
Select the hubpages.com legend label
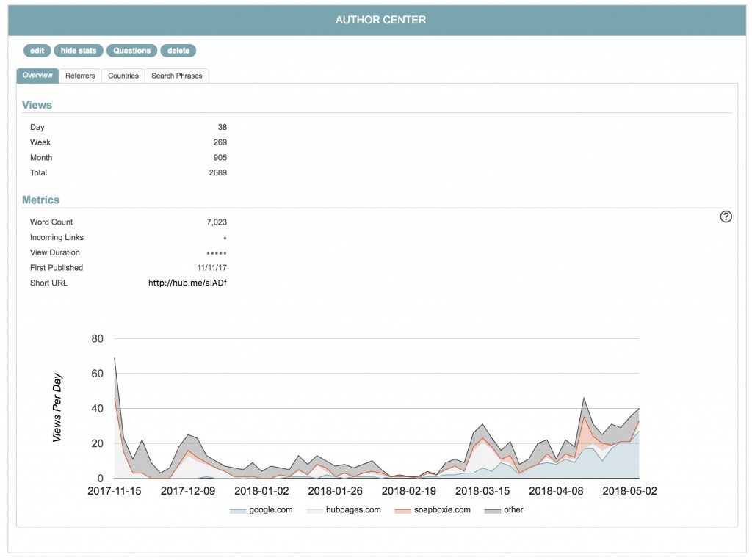click(x=353, y=509)
